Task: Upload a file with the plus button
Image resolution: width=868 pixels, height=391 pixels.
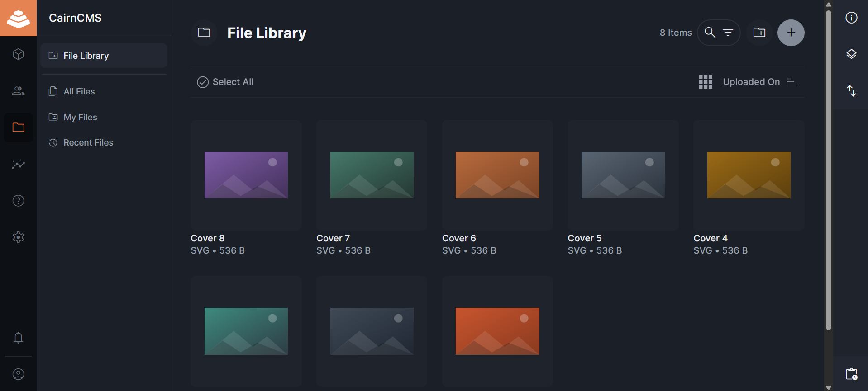Action: tap(791, 33)
